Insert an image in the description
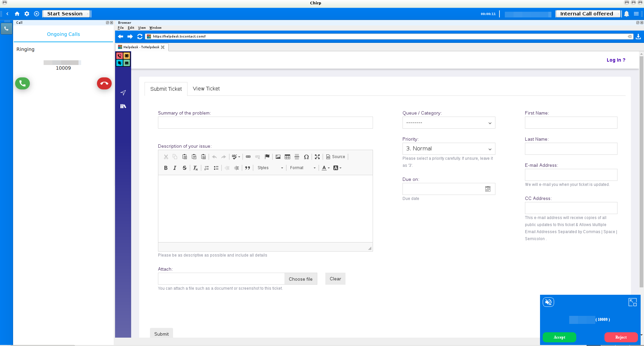644x346 pixels. [278, 157]
